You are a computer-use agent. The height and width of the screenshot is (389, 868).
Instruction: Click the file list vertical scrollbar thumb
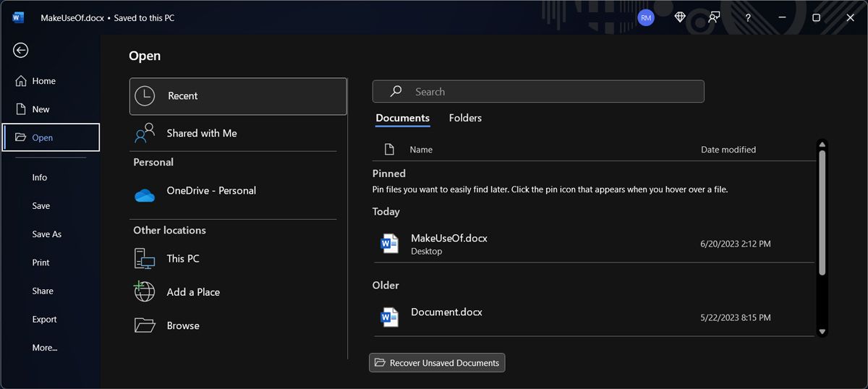pyautogui.click(x=822, y=213)
